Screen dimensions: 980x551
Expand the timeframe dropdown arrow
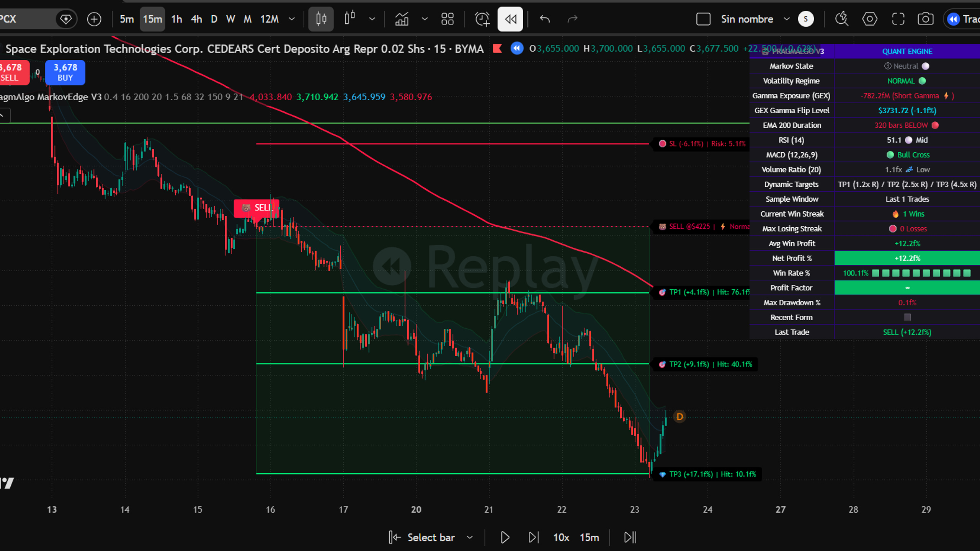(x=292, y=19)
